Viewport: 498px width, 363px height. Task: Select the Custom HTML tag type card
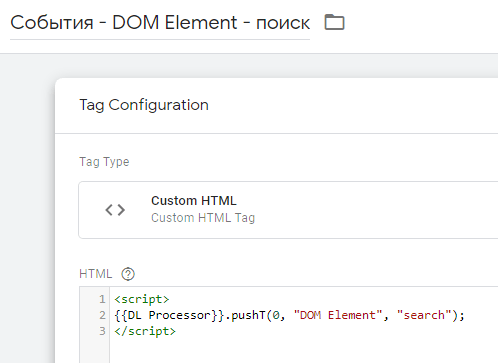pyautogui.click(x=288, y=210)
